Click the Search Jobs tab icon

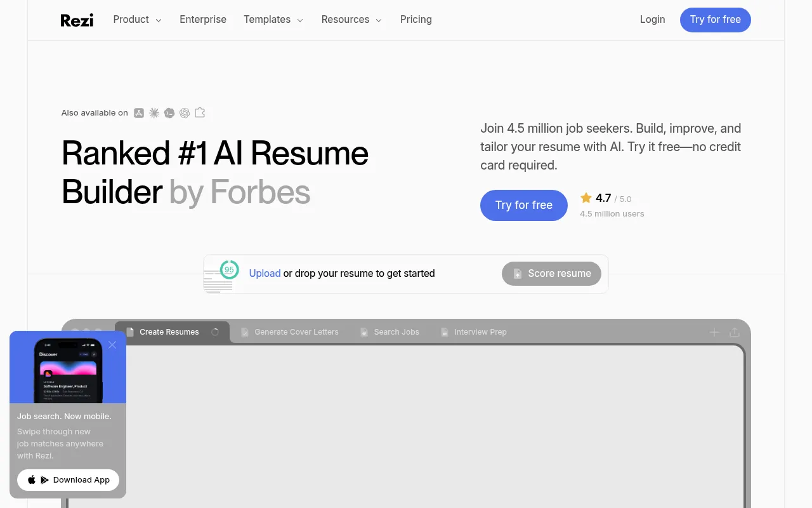[x=364, y=332]
